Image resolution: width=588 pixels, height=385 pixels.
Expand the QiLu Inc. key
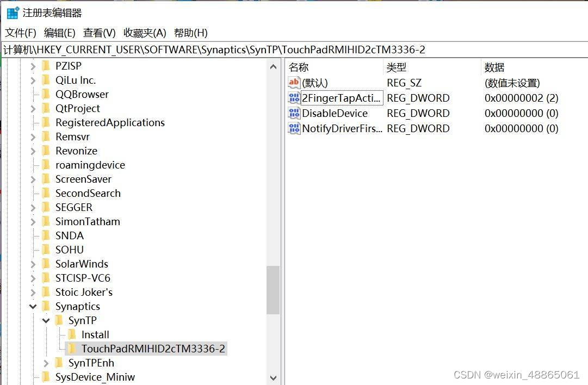point(33,80)
